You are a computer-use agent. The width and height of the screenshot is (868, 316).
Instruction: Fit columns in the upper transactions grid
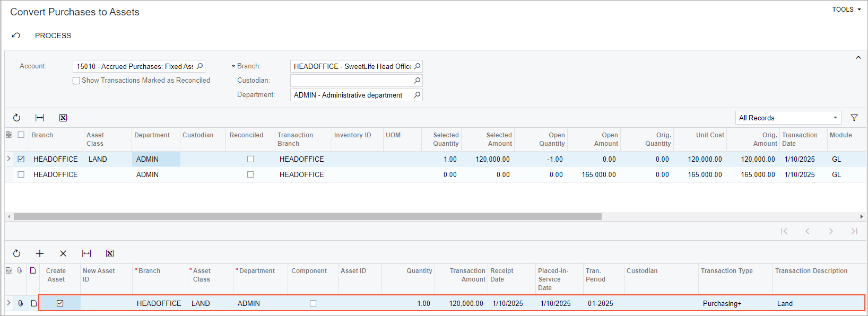pyautogui.click(x=40, y=118)
